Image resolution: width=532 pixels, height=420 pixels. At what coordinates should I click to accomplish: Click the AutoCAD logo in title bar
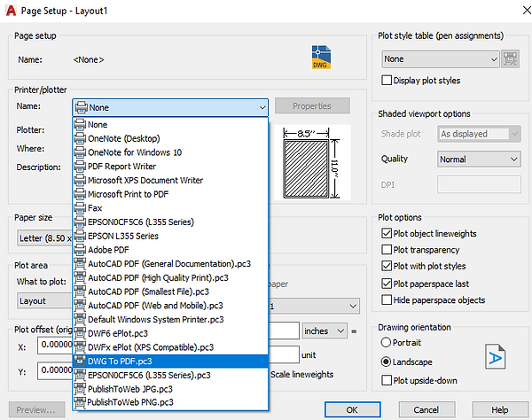[x=11, y=11]
